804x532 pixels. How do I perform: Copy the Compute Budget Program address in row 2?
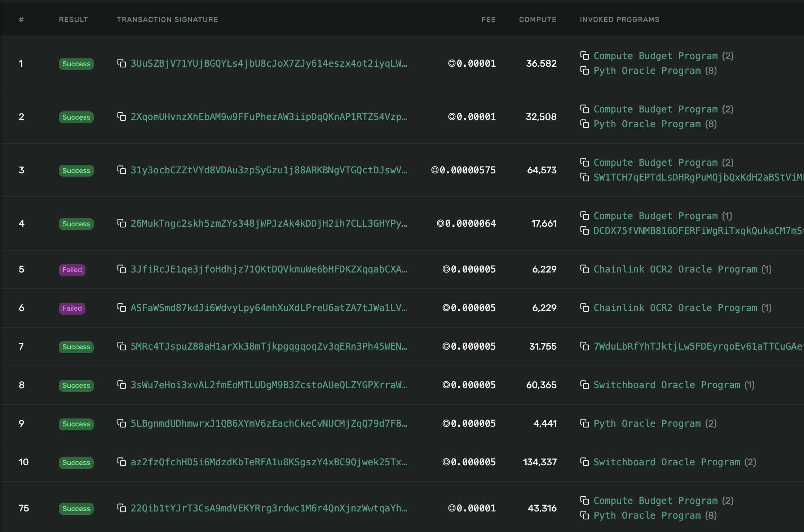point(584,109)
